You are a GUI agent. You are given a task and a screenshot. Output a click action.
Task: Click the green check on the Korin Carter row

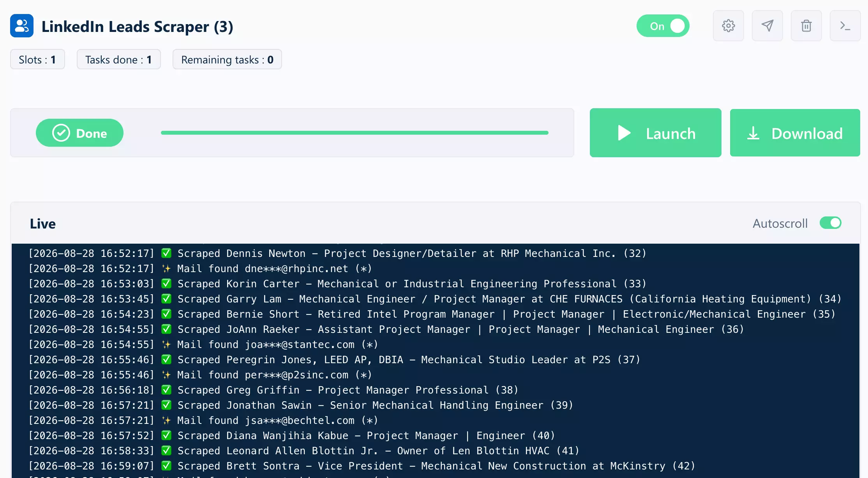click(166, 283)
